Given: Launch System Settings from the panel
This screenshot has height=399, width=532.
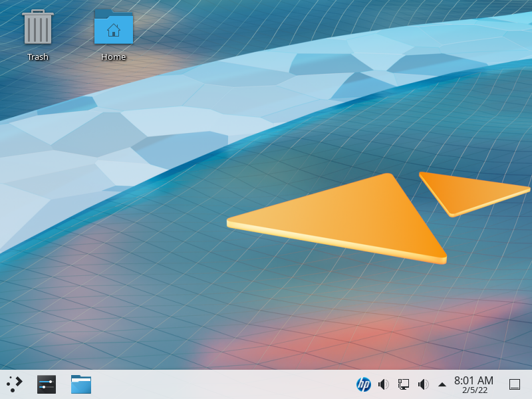Looking at the screenshot, I should [x=47, y=384].
